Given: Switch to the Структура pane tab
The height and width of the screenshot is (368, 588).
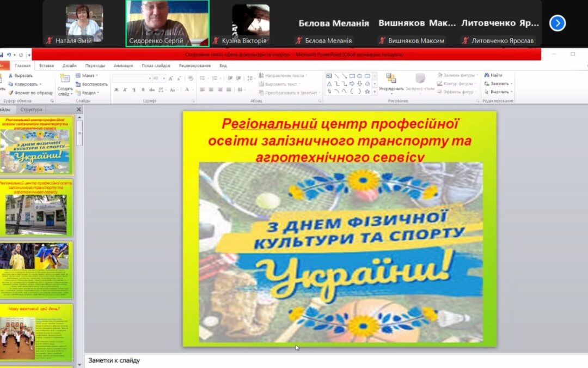Looking at the screenshot, I should click(31, 110).
